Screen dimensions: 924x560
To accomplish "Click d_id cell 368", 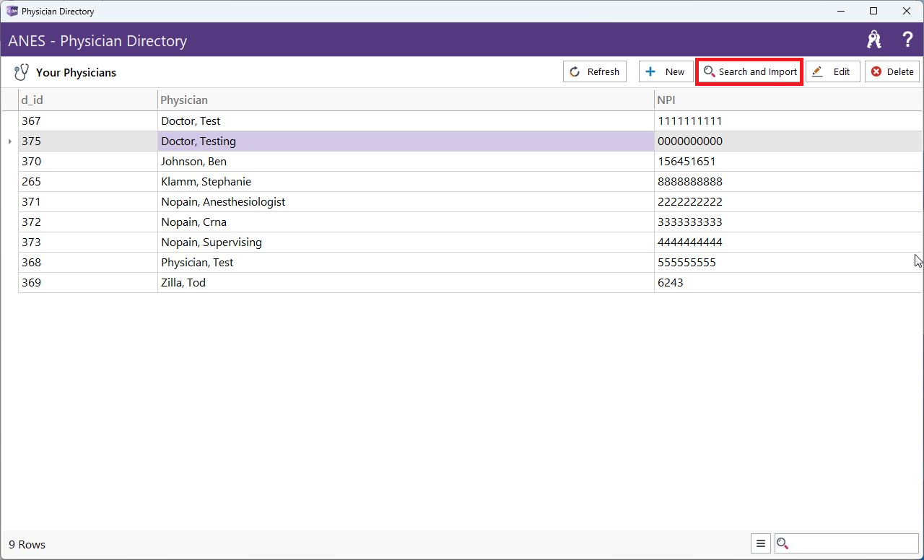I will pyautogui.click(x=87, y=262).
